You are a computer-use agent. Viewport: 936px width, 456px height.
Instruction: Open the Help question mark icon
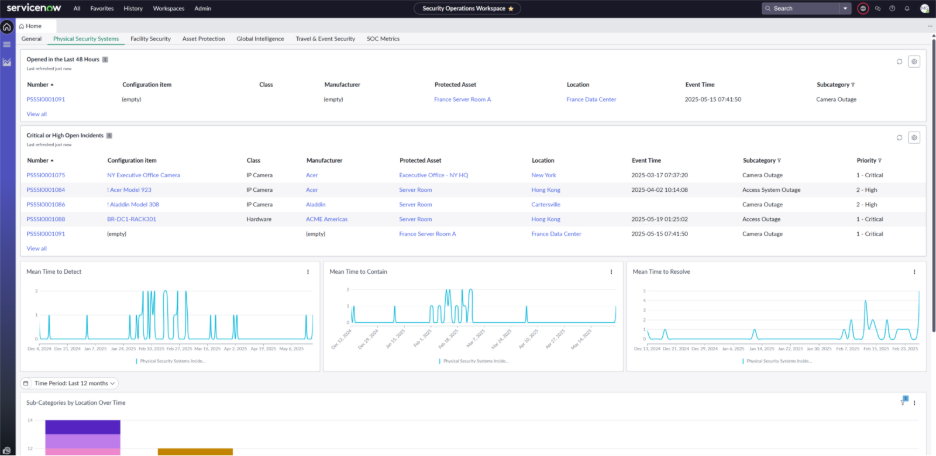click(892, 8)
